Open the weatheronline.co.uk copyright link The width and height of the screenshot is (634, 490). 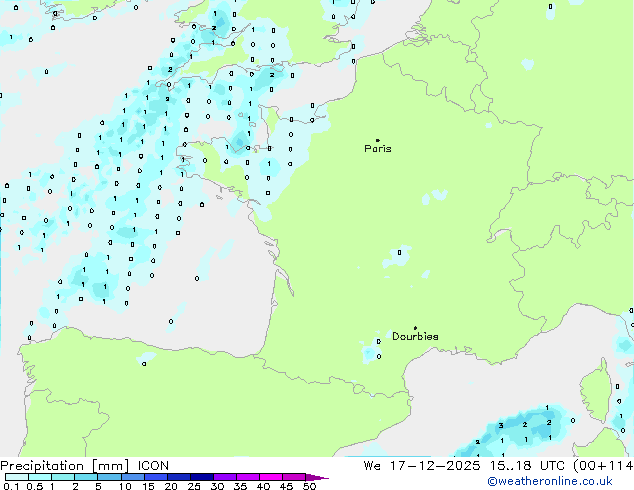(x=550, y=481)
